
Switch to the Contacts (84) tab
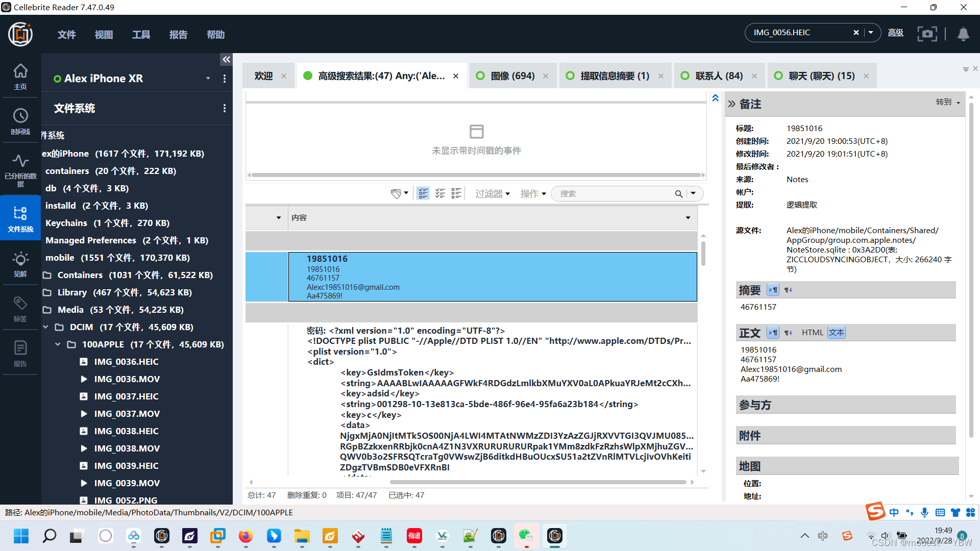click(x=719, y=76)
